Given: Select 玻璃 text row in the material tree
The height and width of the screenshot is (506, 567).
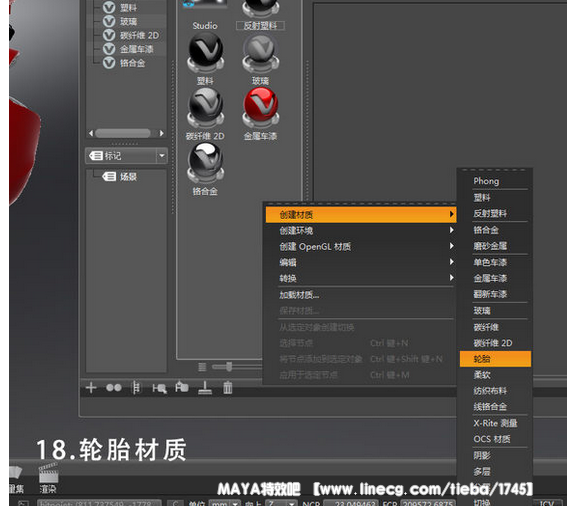Looking at the screenshot, I should tap(128, 21).
